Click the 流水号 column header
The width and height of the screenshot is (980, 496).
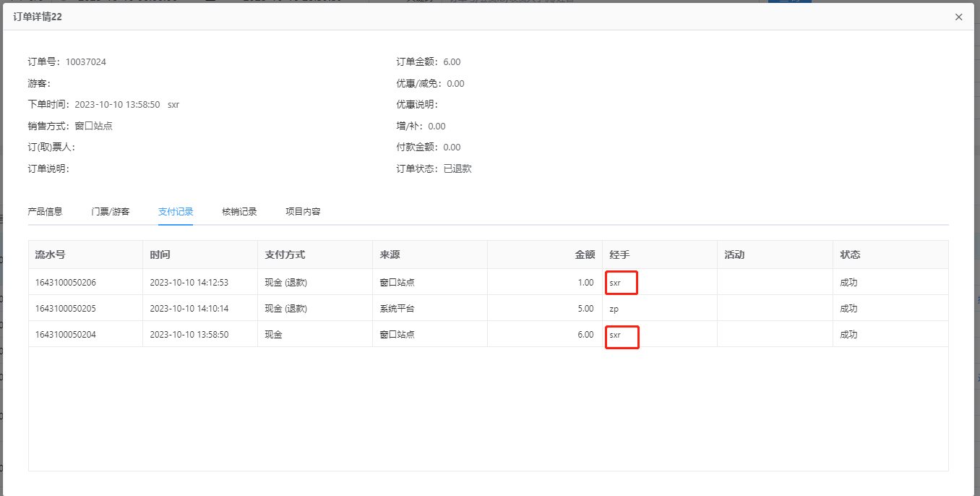tap(51, 255)
